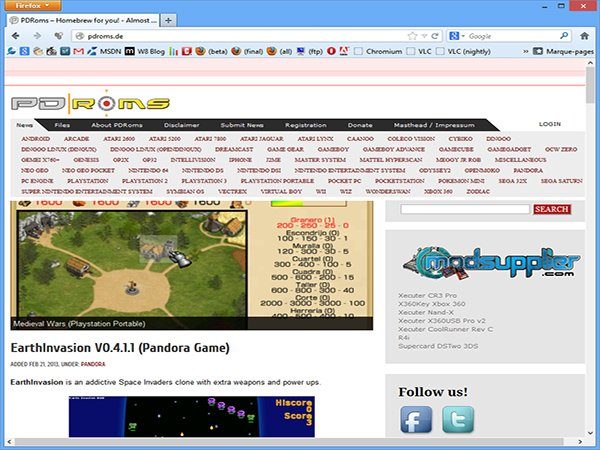Viewport: 600px width, 450px height.
Task: Click the LOGIN link
Action: coord(550,124)
